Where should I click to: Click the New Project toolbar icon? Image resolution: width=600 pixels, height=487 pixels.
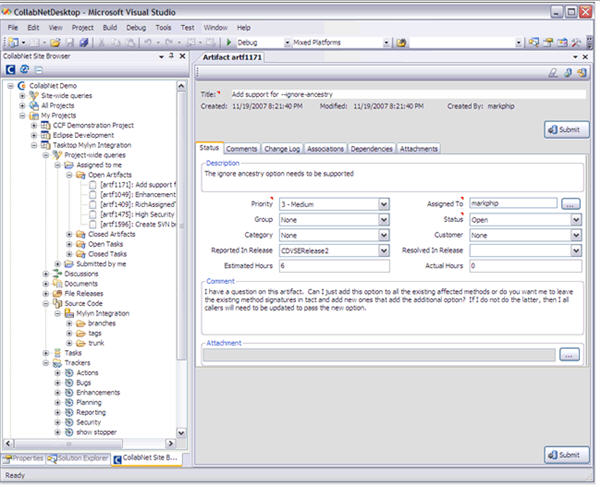click(x=13, y=42)
